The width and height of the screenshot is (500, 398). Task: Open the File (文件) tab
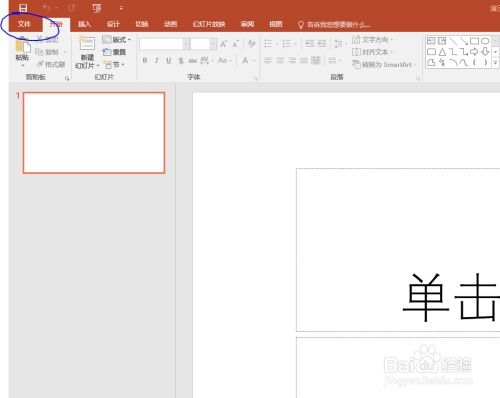tap(24, 24)
